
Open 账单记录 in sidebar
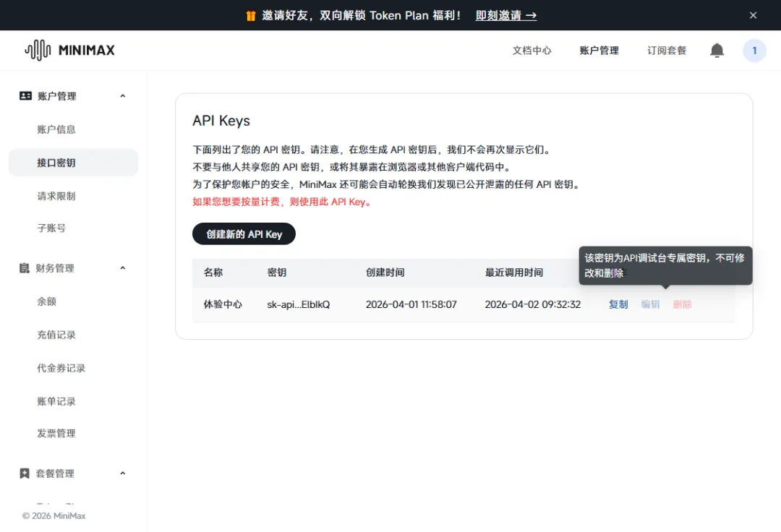tap(56, 401)
